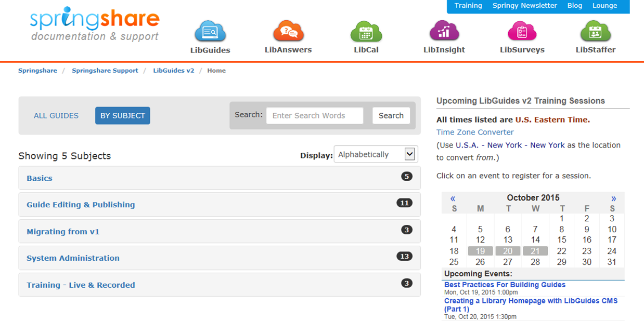Go to previous month in calendar
644x321 pixels.
pos(453,198)
